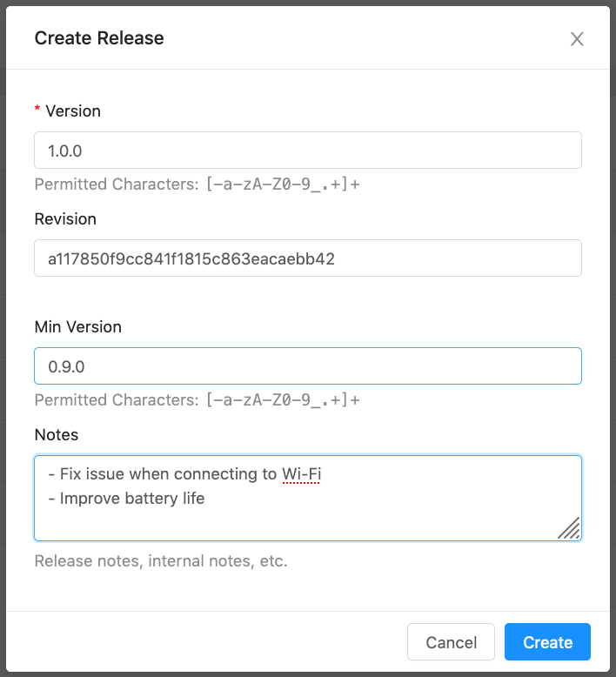Click the Version field label
616x677 pixels.
[73, 111]
